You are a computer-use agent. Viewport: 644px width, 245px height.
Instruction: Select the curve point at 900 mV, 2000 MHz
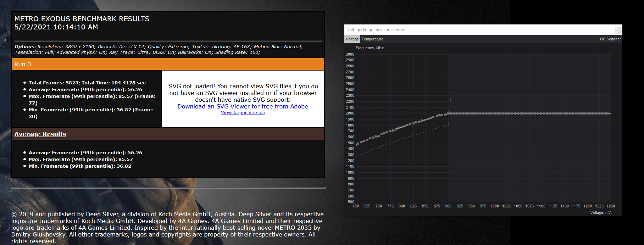448,113
